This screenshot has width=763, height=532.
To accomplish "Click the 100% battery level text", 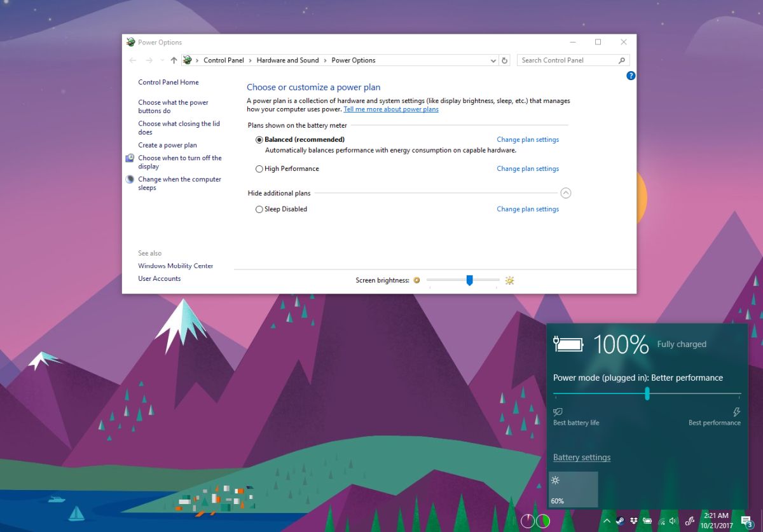I will pos(621,344).
